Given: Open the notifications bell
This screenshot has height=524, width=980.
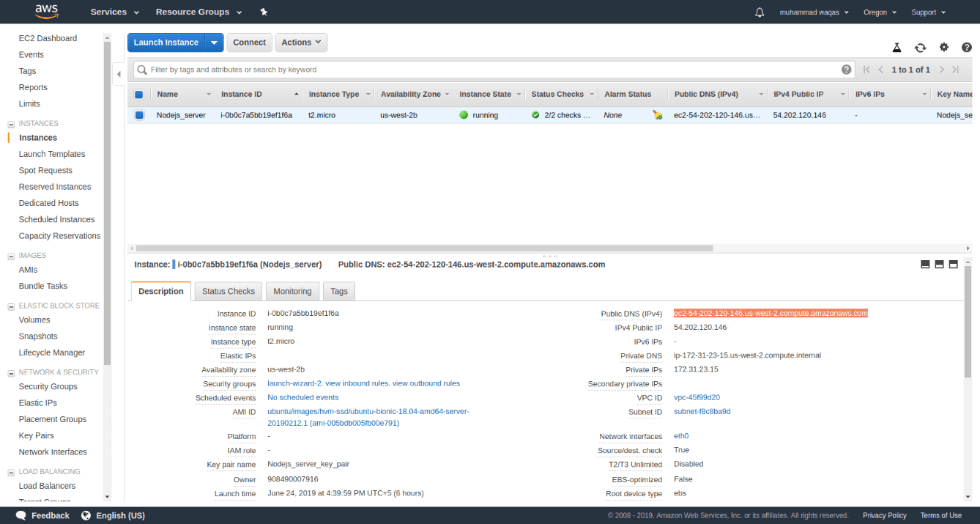Looking at the screenshot, I should pyautogui.click(x=760, y=12).
